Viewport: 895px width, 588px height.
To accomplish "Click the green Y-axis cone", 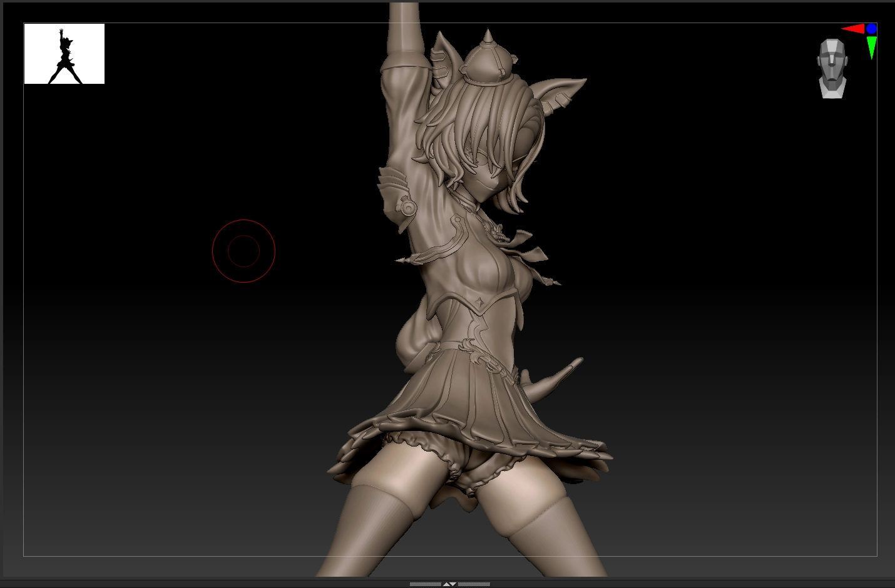I will pos(871,48).
